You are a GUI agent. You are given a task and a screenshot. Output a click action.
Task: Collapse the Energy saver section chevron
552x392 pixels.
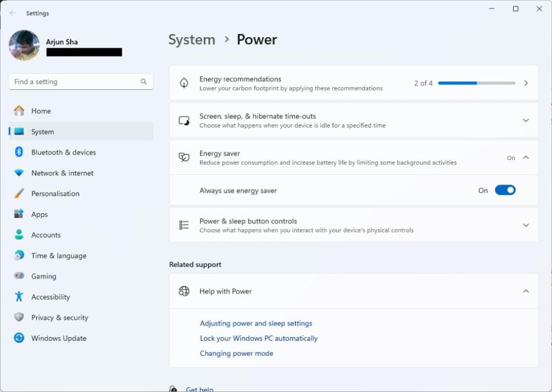click(x=526, y=158)
